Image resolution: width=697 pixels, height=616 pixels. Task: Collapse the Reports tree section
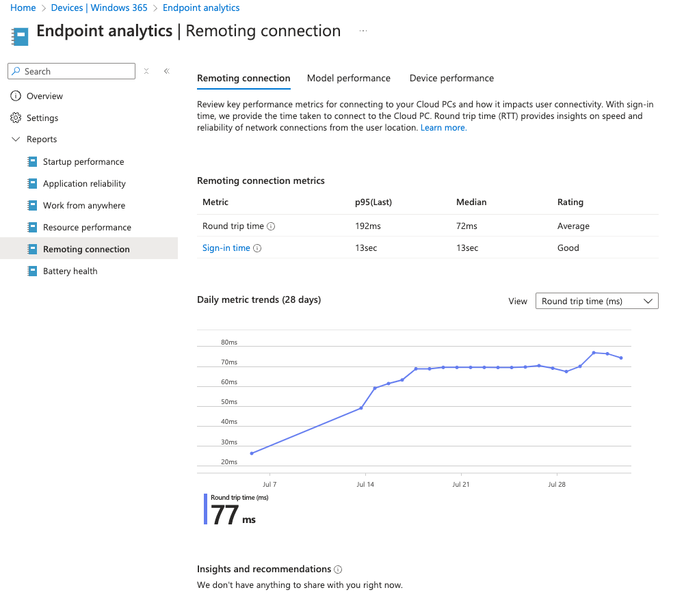click(16, 139)
